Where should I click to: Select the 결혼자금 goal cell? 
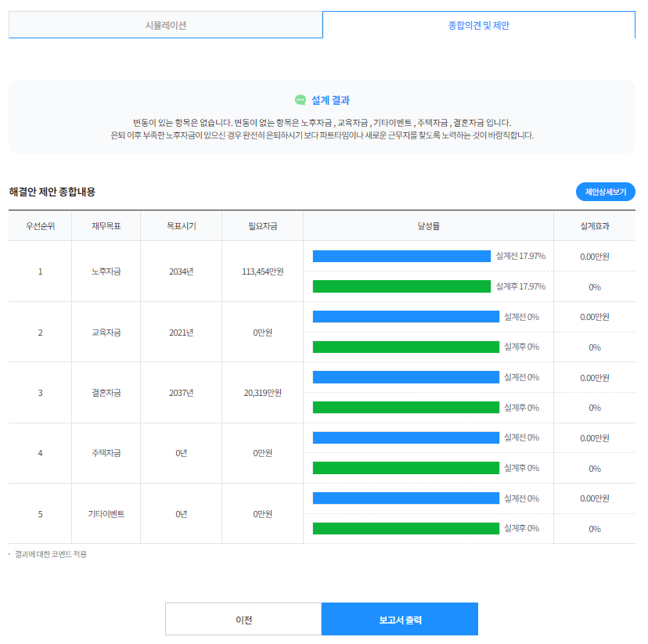106,393
